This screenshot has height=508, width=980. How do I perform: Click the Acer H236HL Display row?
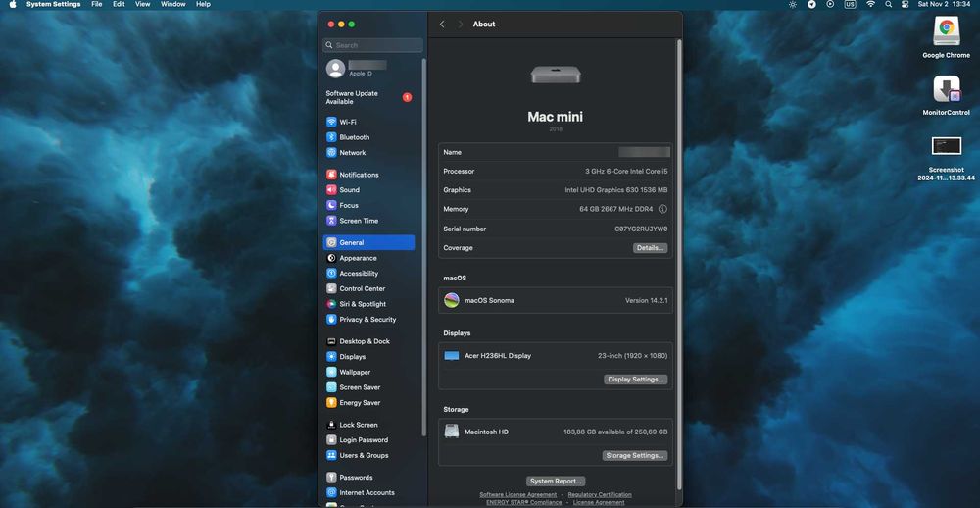point(556,355)
